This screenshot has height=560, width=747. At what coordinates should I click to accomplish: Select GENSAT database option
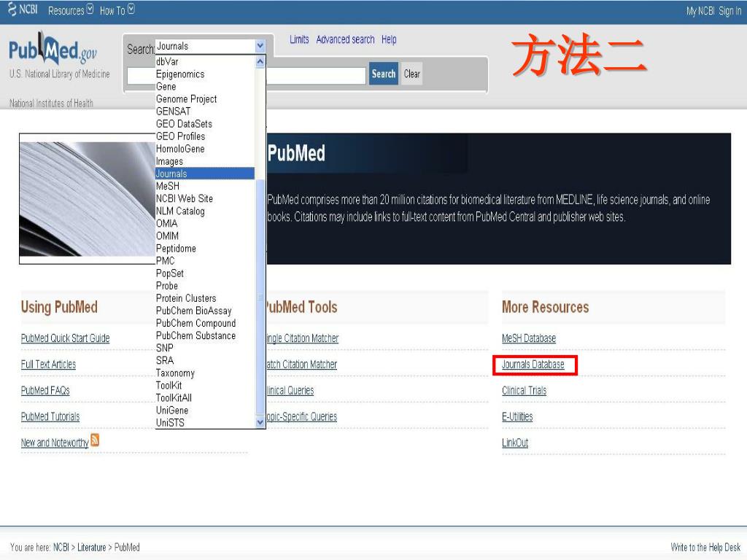[205, 111]
